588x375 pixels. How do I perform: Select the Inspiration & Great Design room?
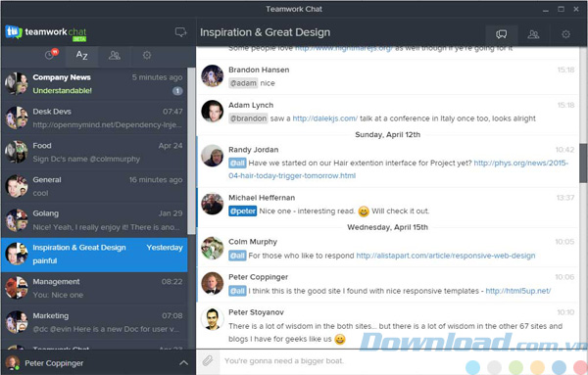pyautogui.click(x=94, y=255)
